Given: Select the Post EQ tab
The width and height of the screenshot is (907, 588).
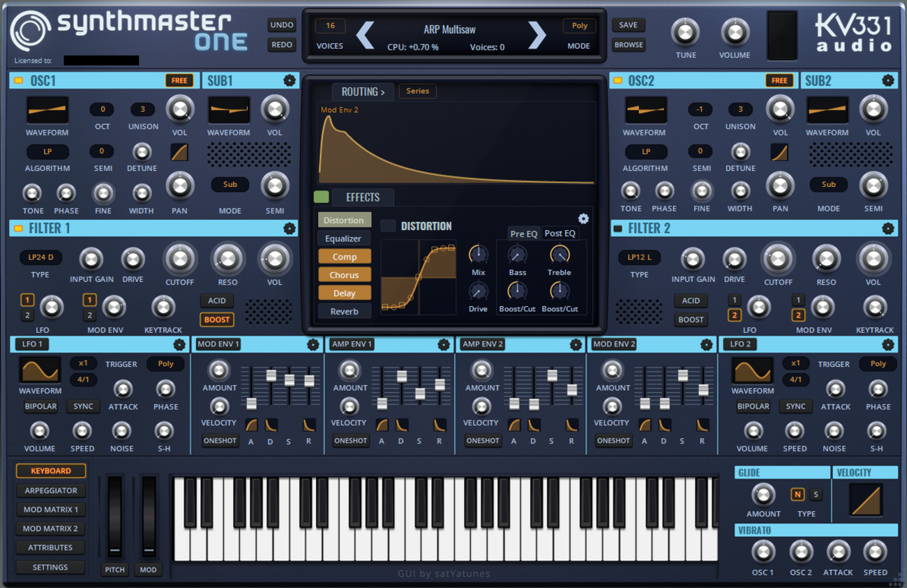Looking at the screenshot, I should pos(560,233).
